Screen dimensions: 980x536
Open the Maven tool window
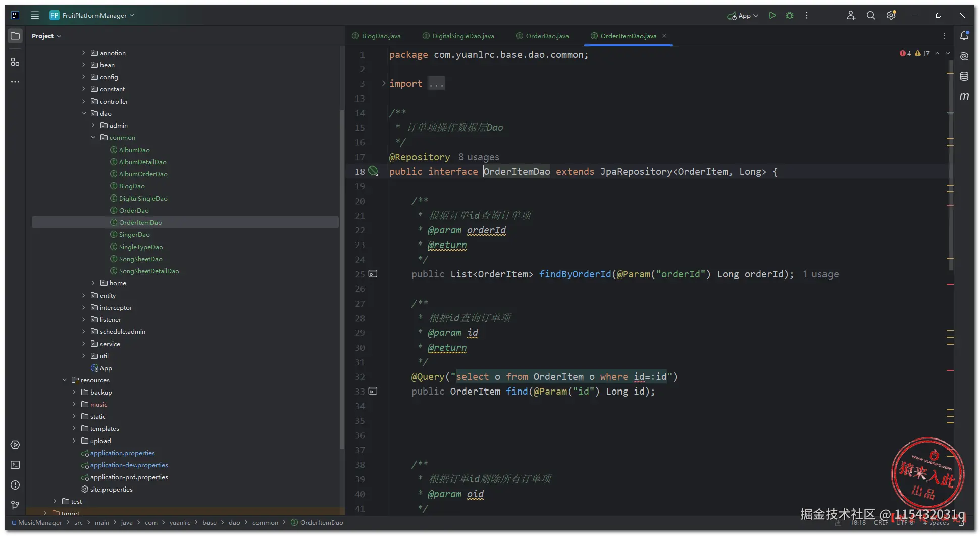(x=964, y=96)
